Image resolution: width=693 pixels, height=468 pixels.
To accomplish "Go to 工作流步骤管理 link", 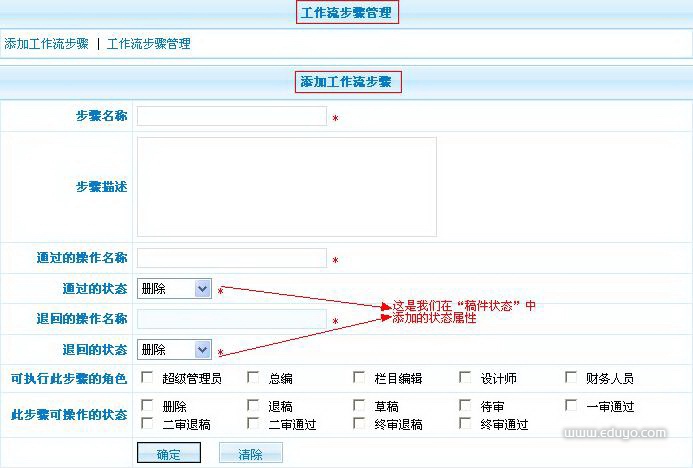I will point(148,44).
